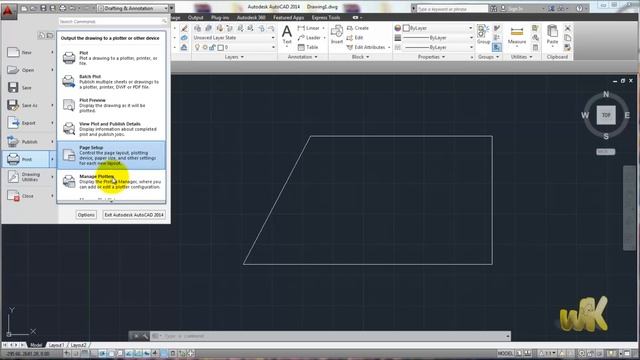Switch to the Model tab

[36, 345]
